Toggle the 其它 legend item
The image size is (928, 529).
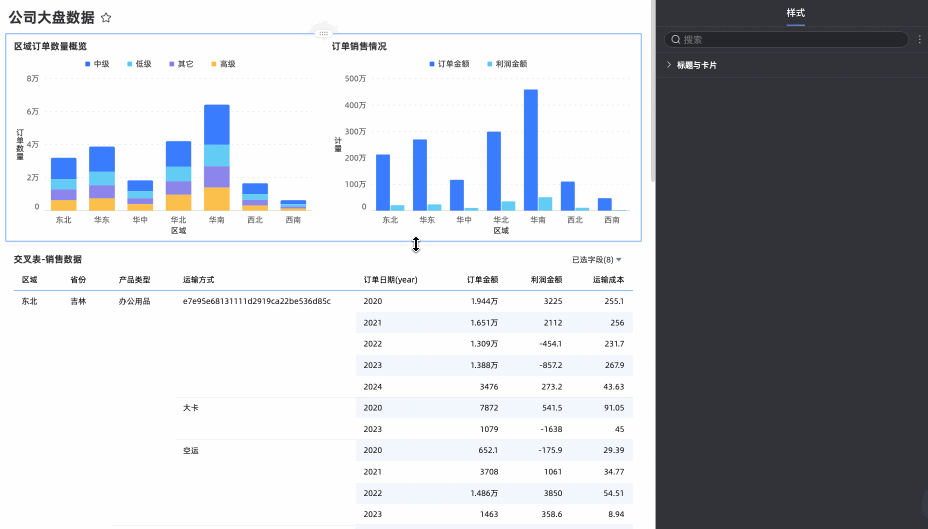click(181, 64)
